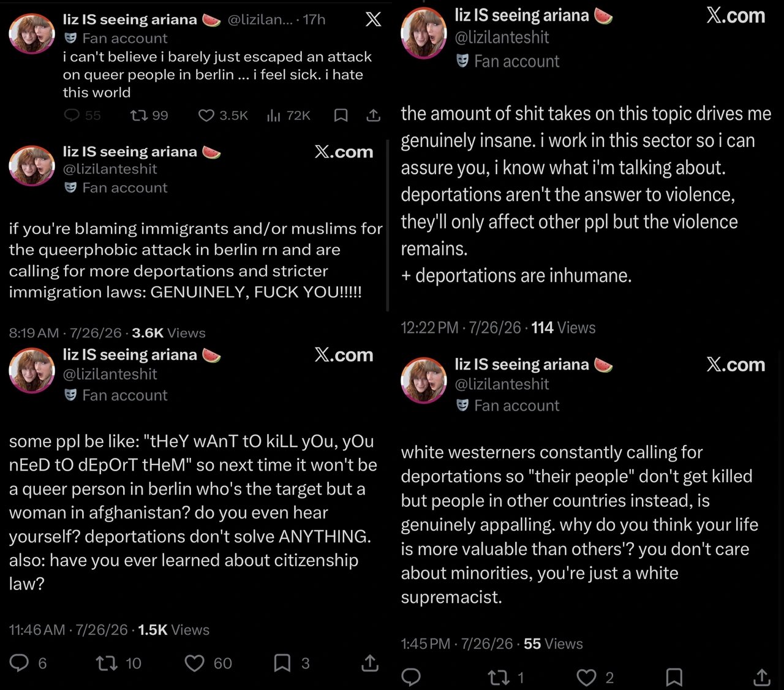Image resolution: width=784 pixels, height=690 pixels.
Task: Like the tweet with 3.5K likes
Action: pyautogui.click(x=206, y=115)
